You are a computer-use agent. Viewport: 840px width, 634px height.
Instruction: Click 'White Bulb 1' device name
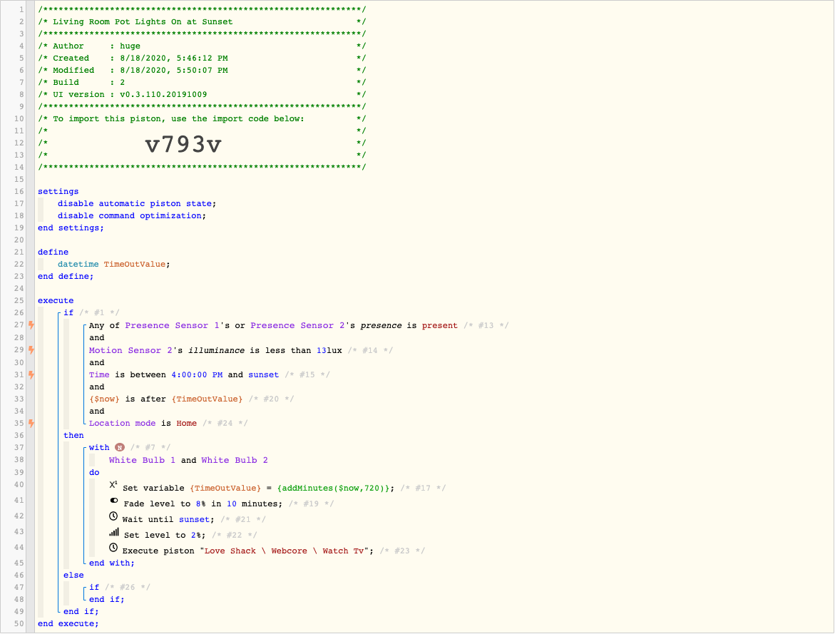[x=142, y=461]
